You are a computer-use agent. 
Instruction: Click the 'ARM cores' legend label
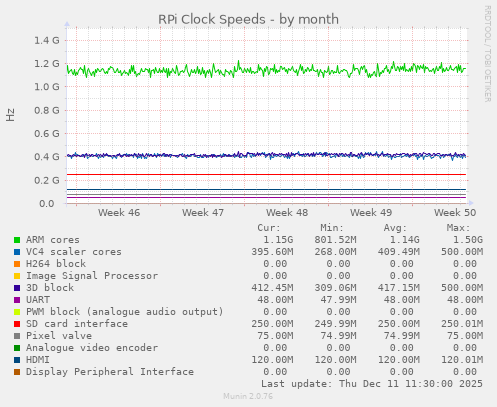click(53, 240)
